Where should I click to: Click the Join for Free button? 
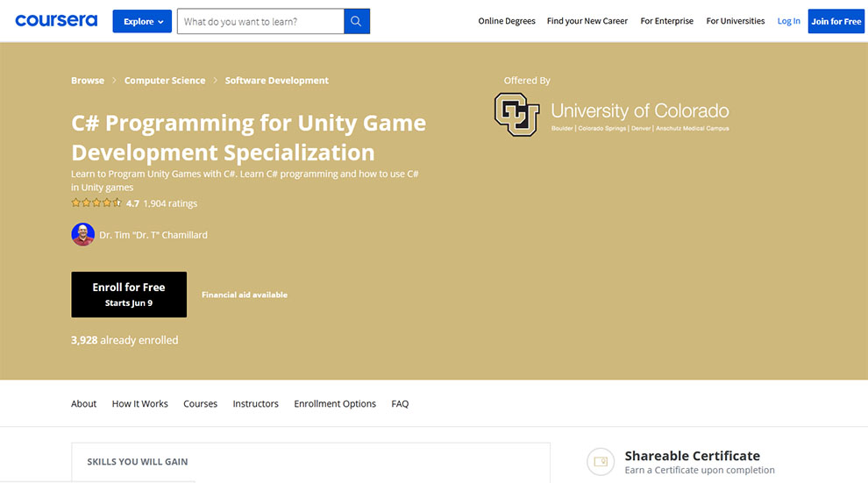[x=836, y=21]
